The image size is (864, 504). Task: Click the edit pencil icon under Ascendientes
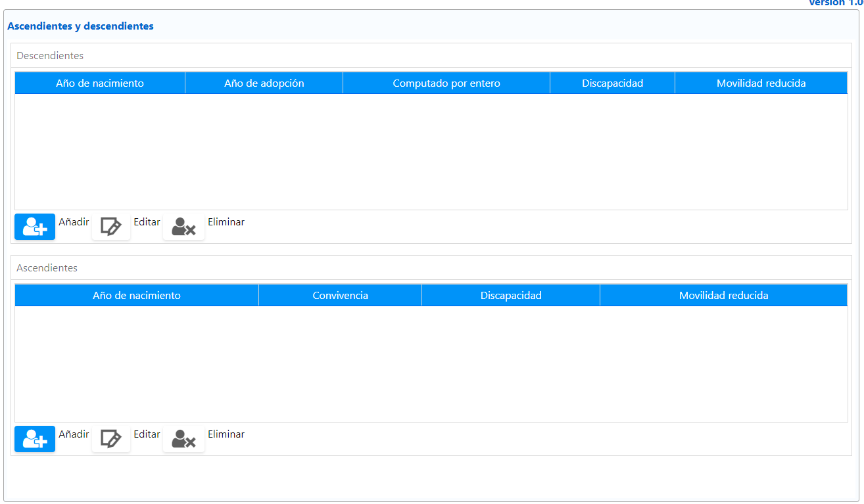point(111,439)
